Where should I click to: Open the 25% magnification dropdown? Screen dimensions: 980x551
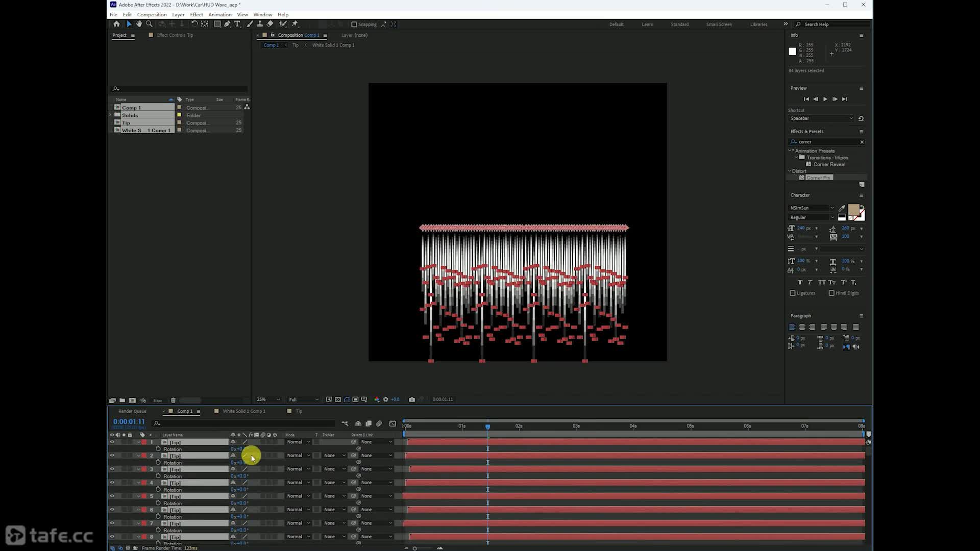click(x=268, y=399)
